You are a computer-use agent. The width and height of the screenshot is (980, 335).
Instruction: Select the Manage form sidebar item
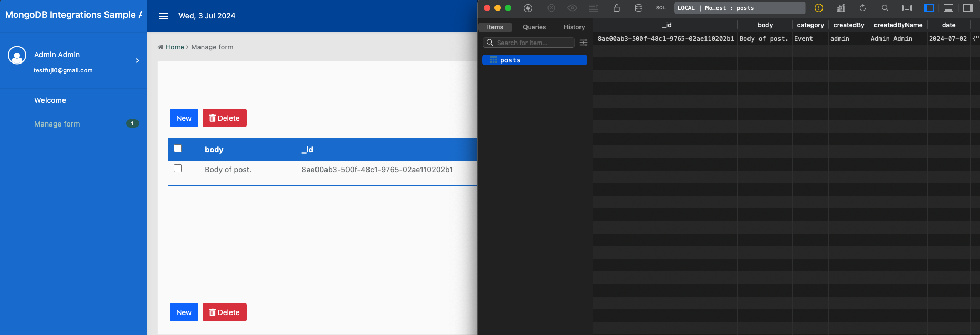point(57,124)
